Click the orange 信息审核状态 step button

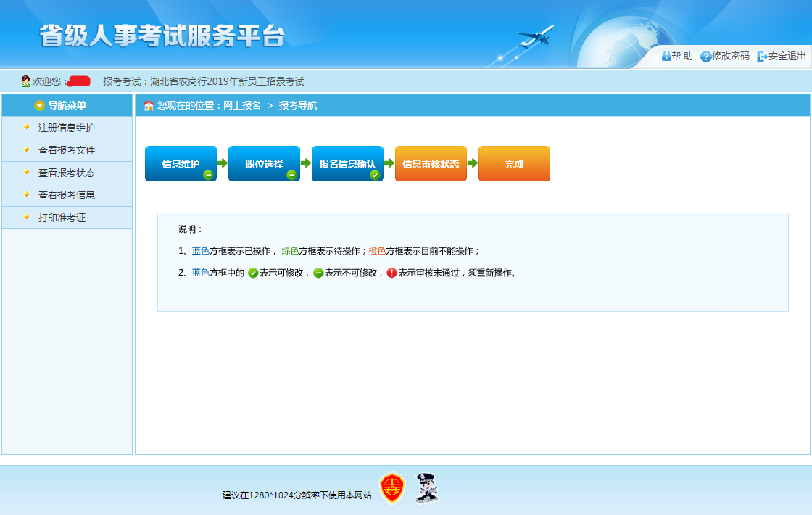coord(431,164)
